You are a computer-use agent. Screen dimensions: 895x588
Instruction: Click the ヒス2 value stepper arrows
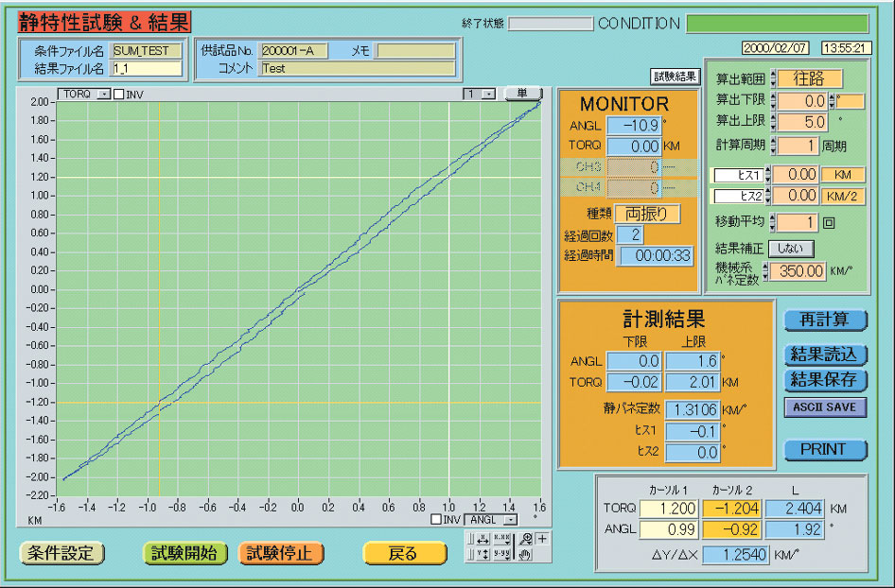767,197
